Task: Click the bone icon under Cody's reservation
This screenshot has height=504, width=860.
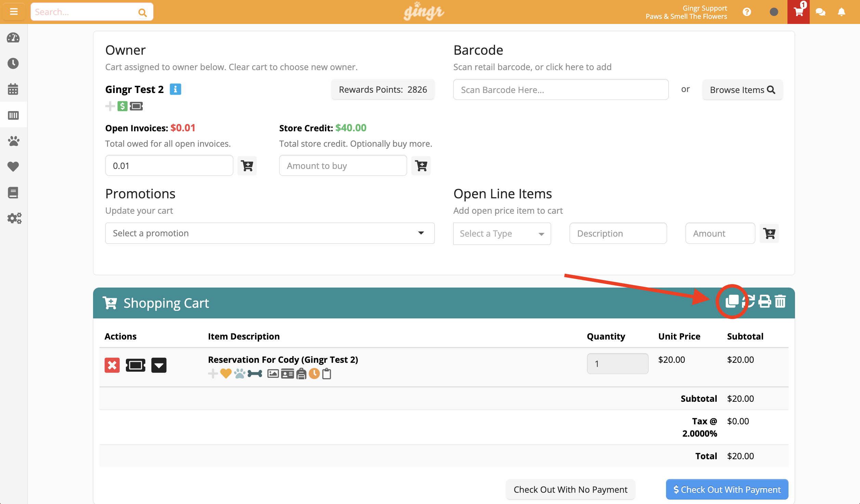Action: tap(255, 373)
